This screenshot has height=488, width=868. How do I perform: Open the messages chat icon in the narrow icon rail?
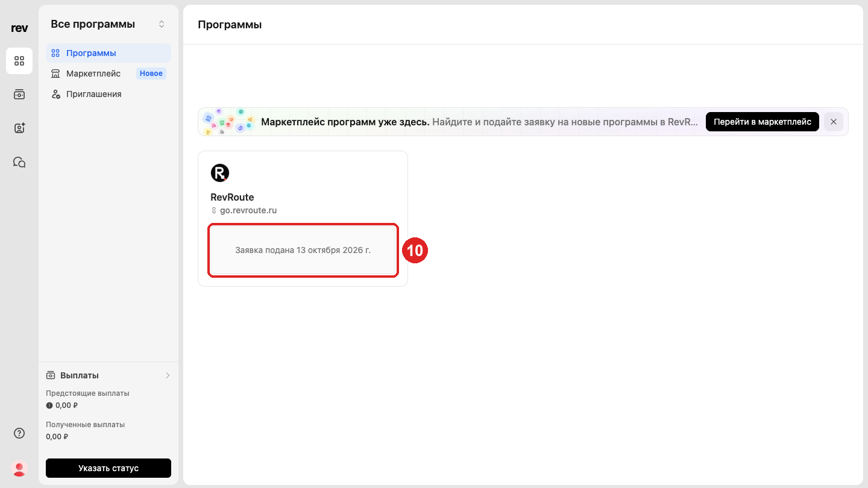coord(19,162)
